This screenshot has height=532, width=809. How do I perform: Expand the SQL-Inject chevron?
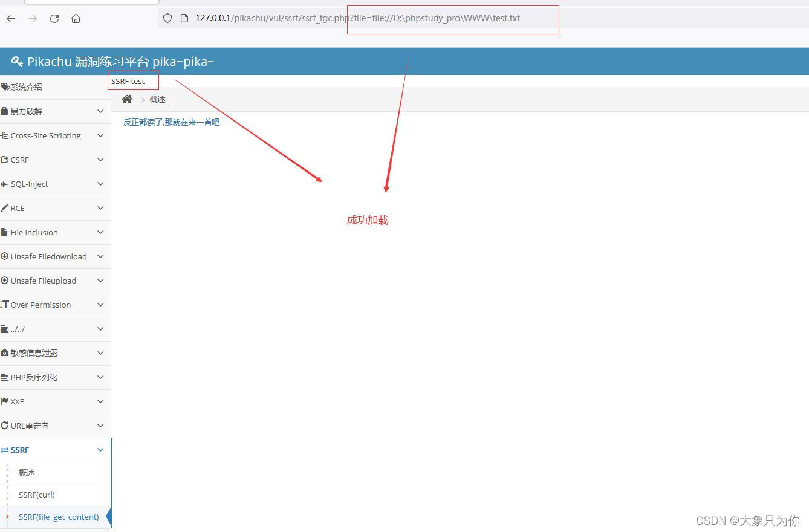(100, 184)
